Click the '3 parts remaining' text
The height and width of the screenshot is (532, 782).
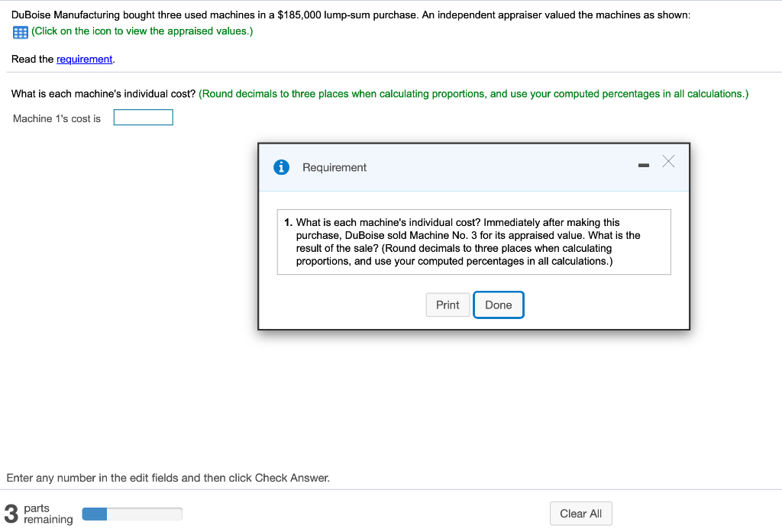point(38,514)
